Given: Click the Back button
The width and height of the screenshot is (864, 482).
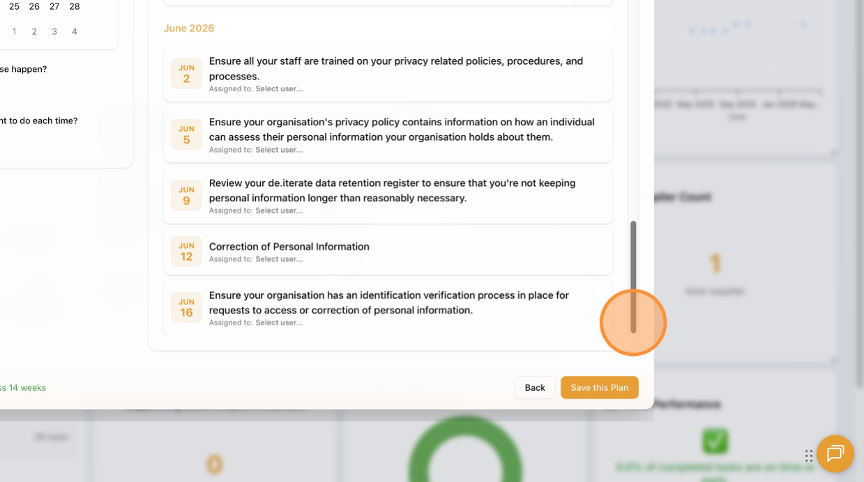Looking at the screenshot, I should tap(535, 388).
